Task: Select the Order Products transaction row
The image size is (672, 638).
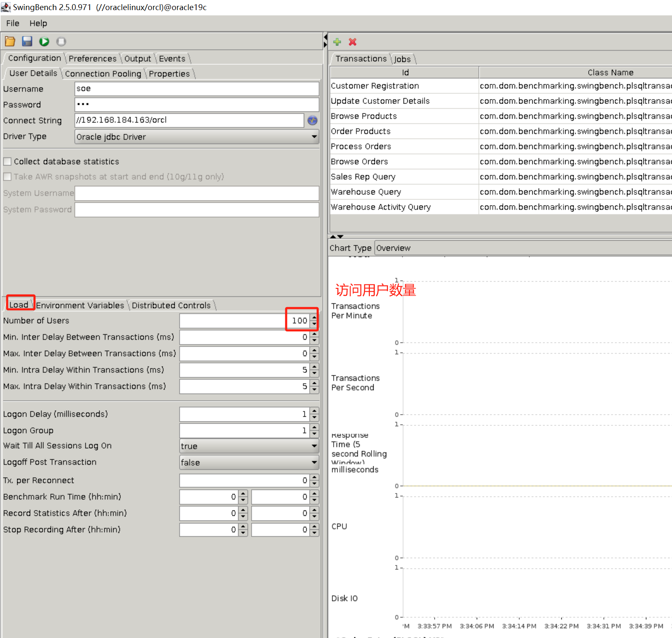Action: 501,131
